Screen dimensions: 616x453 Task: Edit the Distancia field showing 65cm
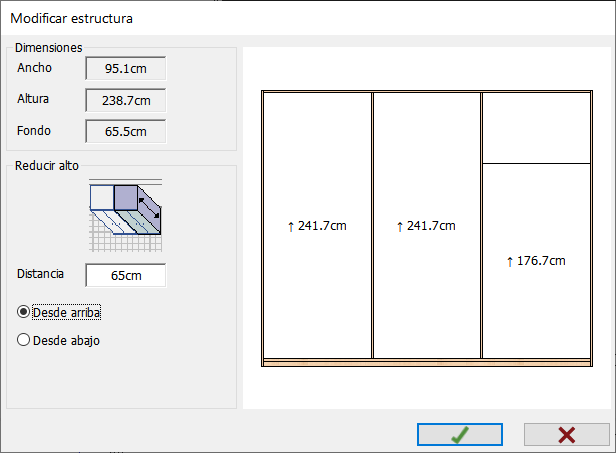click(x=126, y=275)
